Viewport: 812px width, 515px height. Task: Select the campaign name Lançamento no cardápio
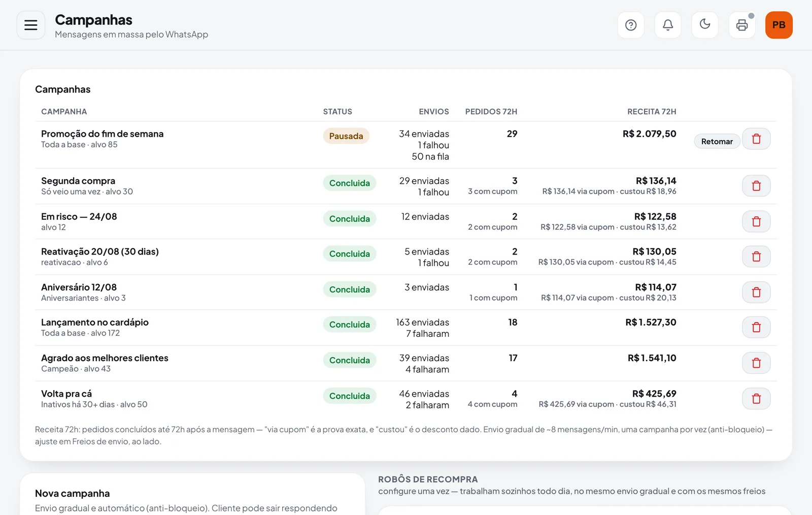click(x=95, y=322)
